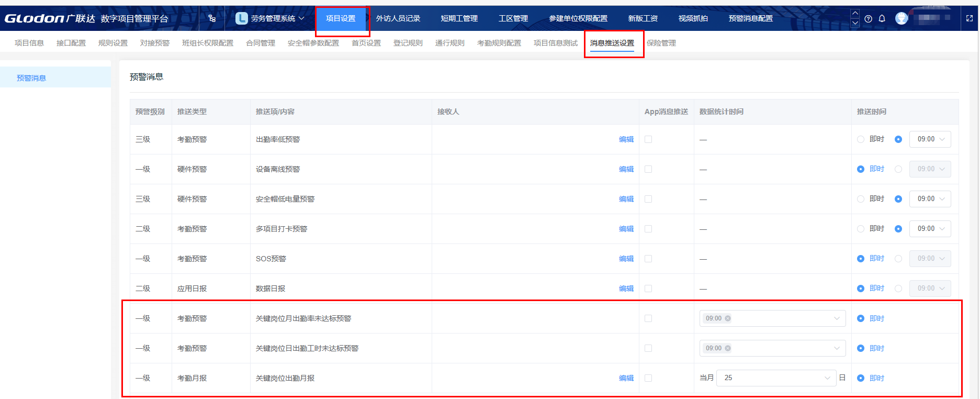Viewport: 980px width, 399px height.
Task: Switch to the 消息推送设置 tab
Action: coord(612,43)
